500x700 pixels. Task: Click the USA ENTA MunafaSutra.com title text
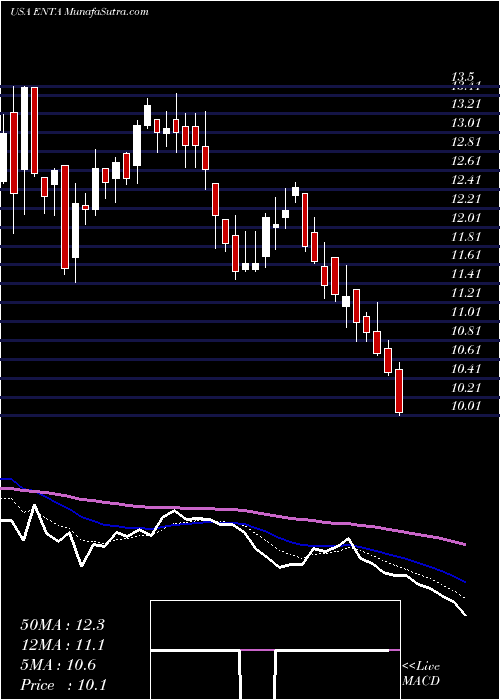click(x=79, y=11)
